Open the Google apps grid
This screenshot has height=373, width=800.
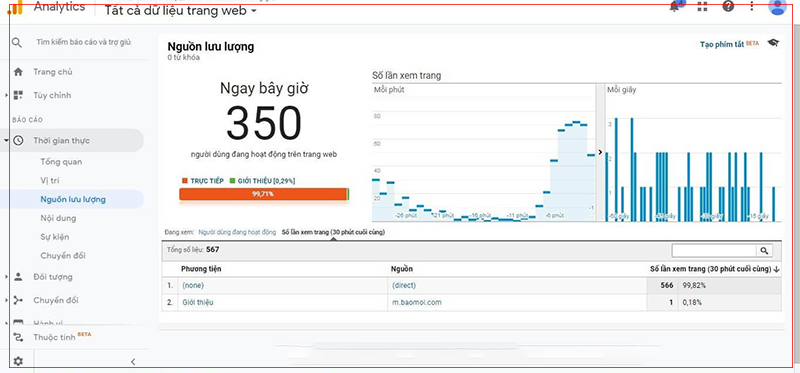702,7
